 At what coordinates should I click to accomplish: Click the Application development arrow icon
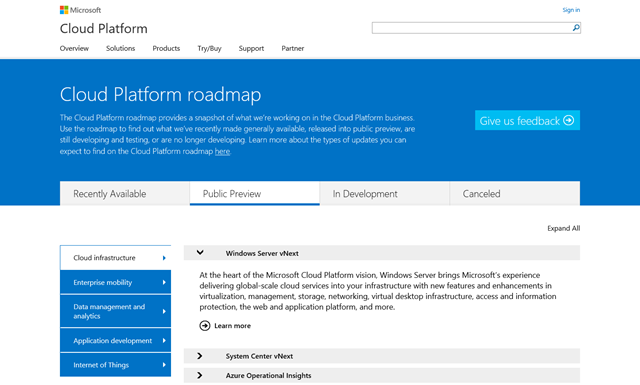pyautogui.click(x=164, y=340)
